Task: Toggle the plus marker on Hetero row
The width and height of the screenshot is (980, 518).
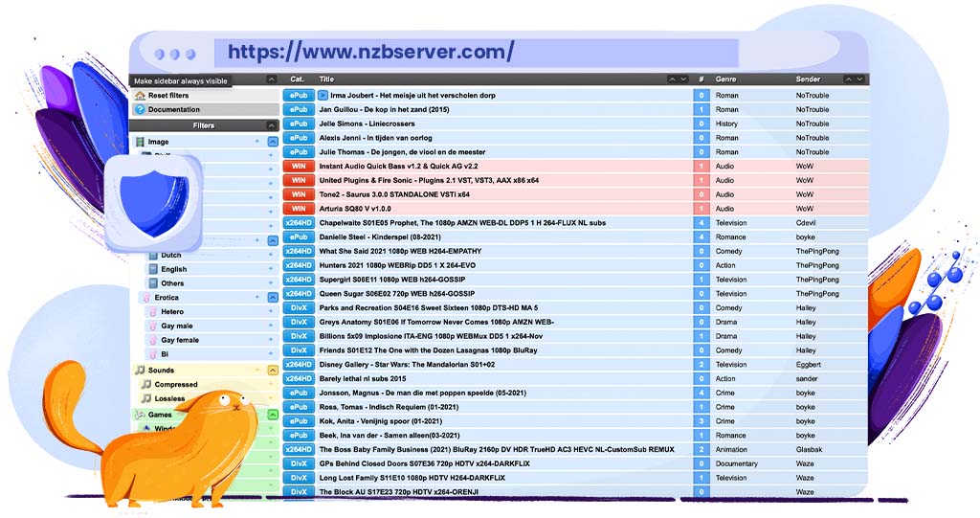Action: pyautogui.click(x=271, y=311)
